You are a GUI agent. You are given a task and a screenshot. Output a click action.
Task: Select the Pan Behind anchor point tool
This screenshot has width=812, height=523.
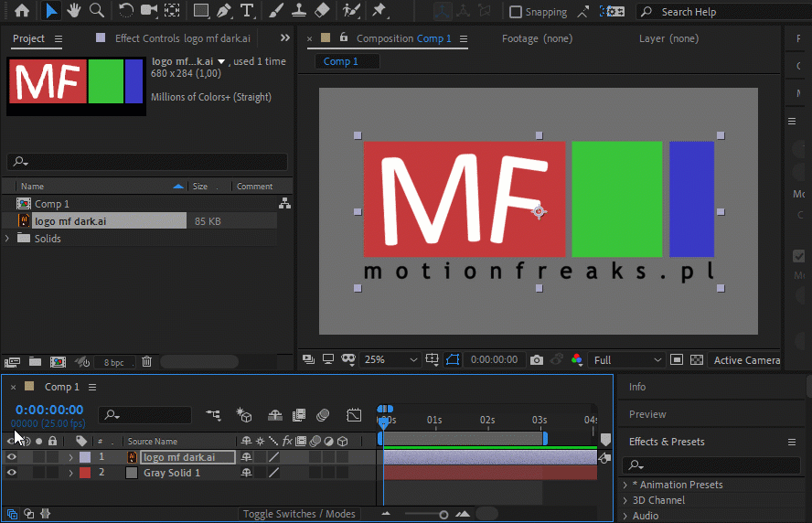coord(172,10)
